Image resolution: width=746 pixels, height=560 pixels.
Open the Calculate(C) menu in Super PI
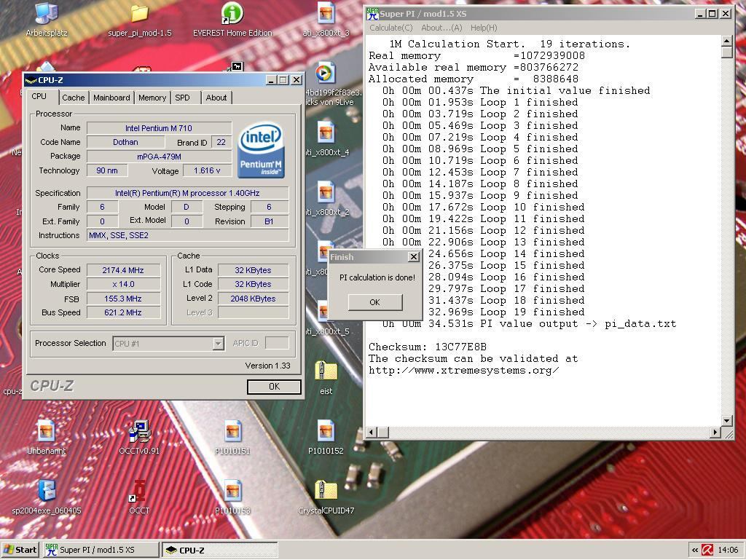[x=391, y=28]
